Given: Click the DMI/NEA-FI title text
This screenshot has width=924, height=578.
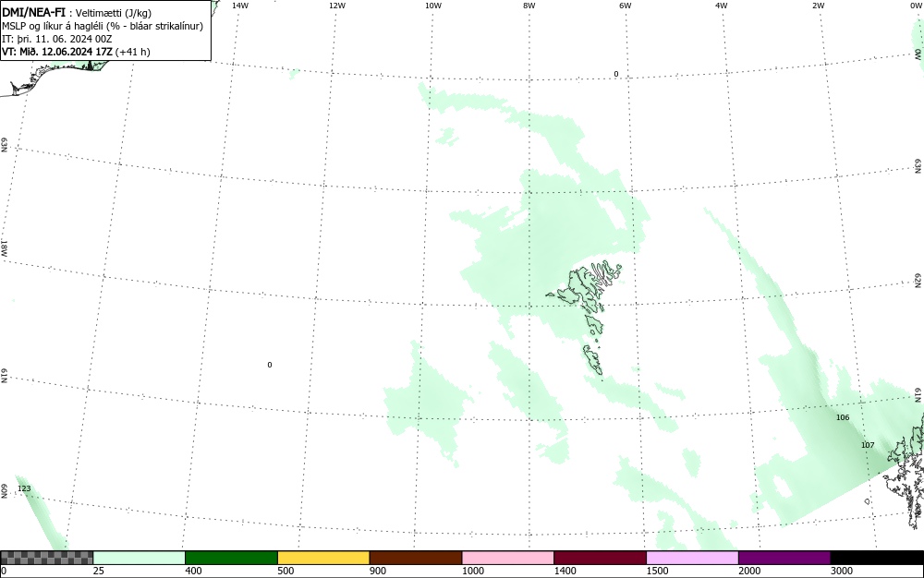Looking at the screenshot, I should click(x=33, y=13).
